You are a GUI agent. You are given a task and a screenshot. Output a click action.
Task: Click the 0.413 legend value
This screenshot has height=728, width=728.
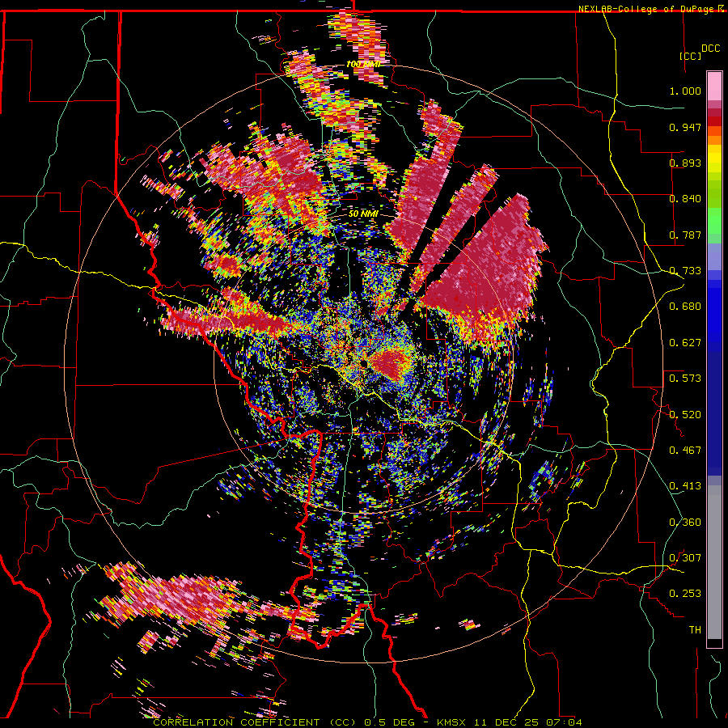685,486
